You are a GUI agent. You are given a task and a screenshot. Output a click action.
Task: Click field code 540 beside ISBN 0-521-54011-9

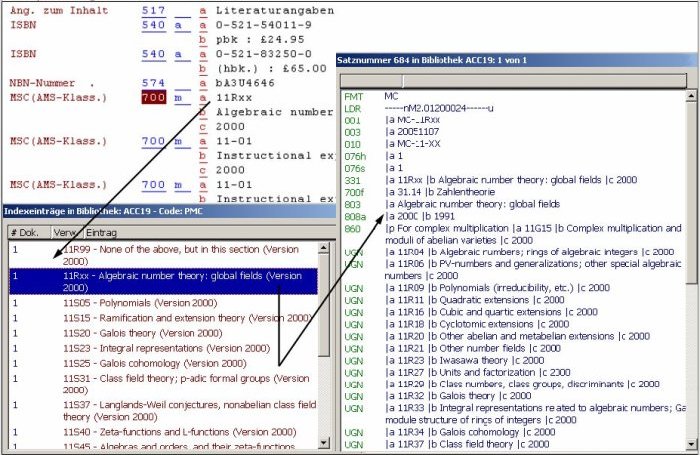(154, 25)
